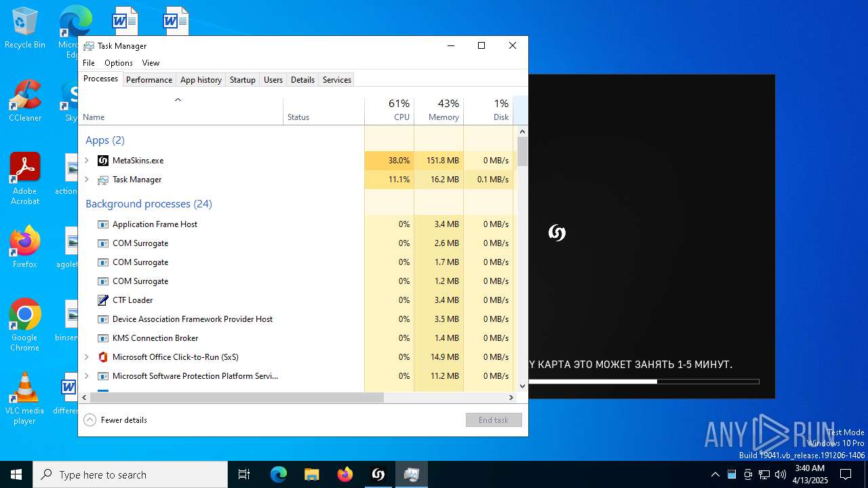Expand Microsoft Office Click-to-Run group
868x488 pixels.
click(x=86, y=357)
